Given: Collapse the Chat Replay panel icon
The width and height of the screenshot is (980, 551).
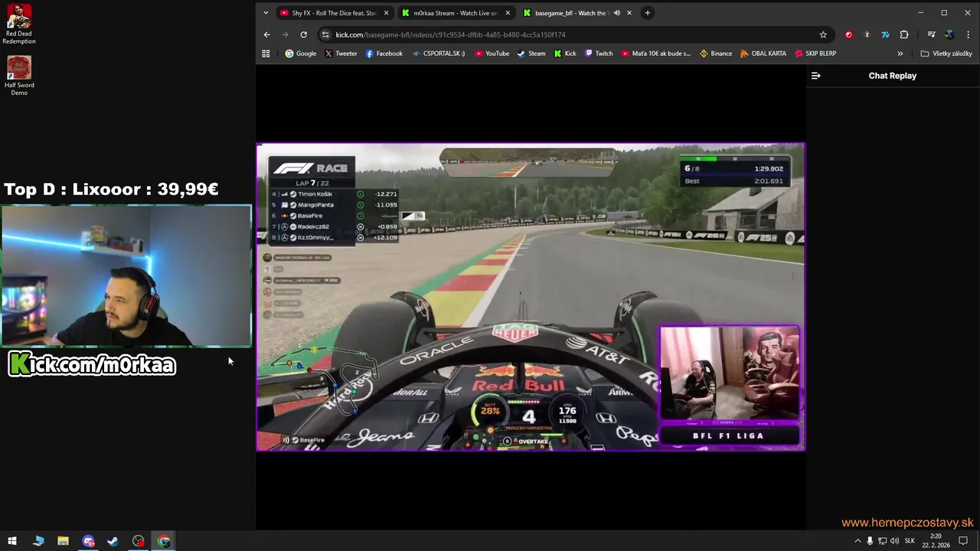Looking at the screenshot, I should [x=815, y=76].
